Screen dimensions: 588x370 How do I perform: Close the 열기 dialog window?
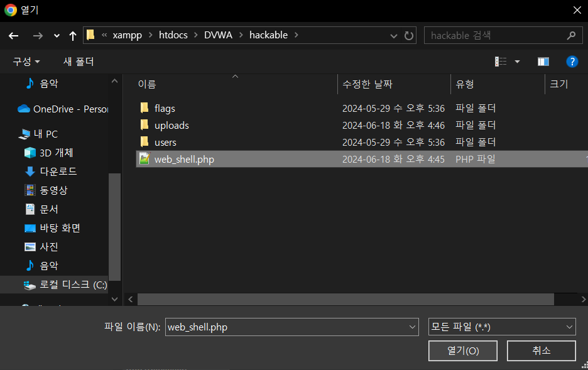click(577, 10)
